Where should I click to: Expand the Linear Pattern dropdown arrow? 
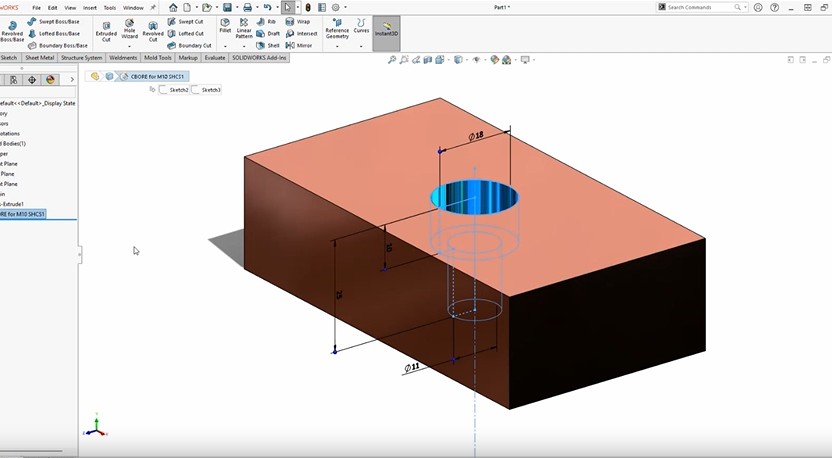[x=244, y=46]
